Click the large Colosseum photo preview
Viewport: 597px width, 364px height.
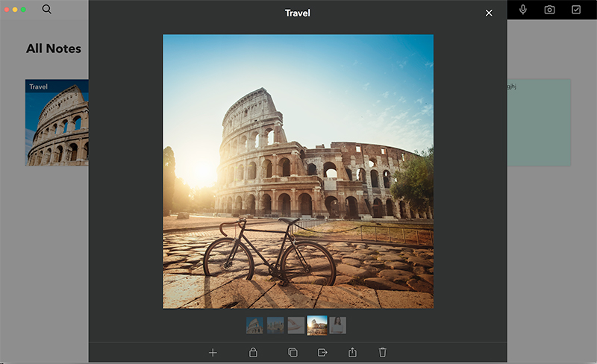pos(298,172)
